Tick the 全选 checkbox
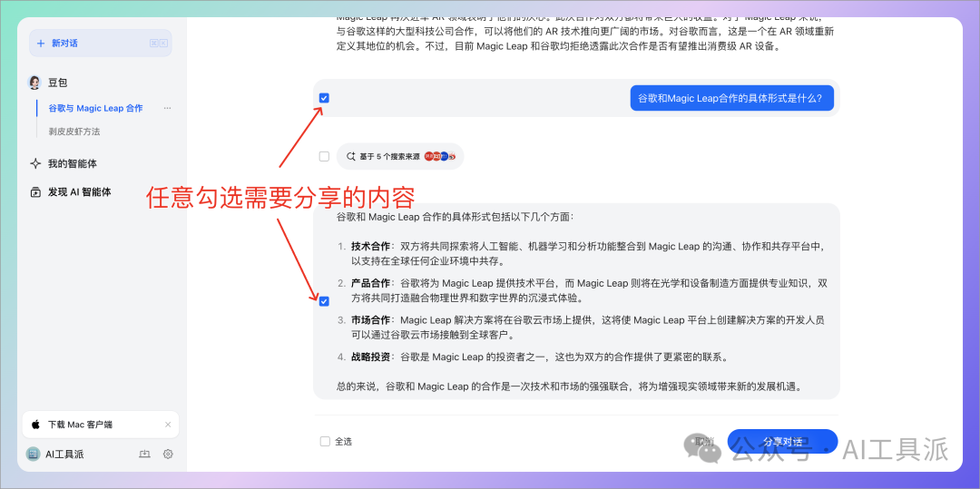The width and height of the screenshot is (980, 489). (x=324, y=442)
